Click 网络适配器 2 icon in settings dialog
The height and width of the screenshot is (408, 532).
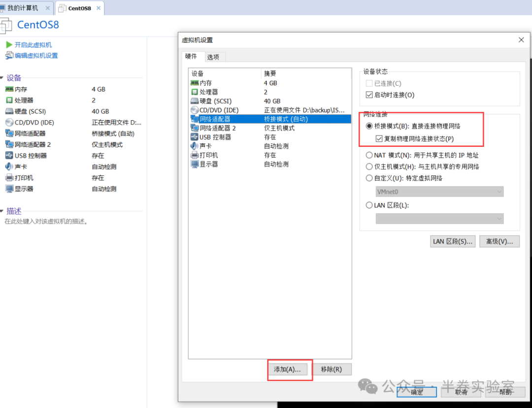(195, 128)
